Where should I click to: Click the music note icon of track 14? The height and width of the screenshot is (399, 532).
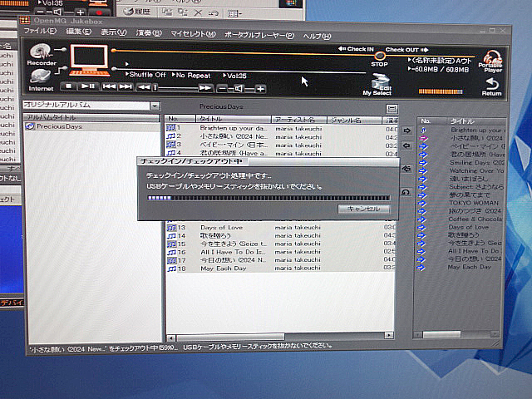click(x=172, y=235)
